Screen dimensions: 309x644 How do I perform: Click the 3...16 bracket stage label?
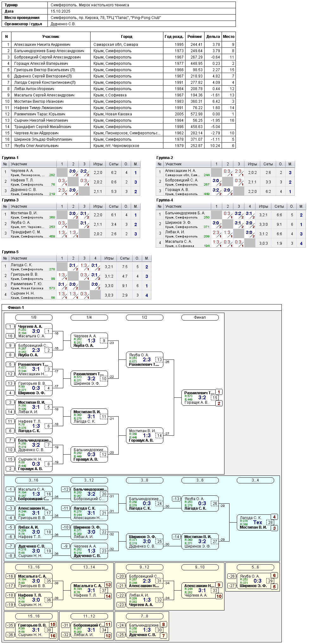pyautogui.click(x=34, y=480)
